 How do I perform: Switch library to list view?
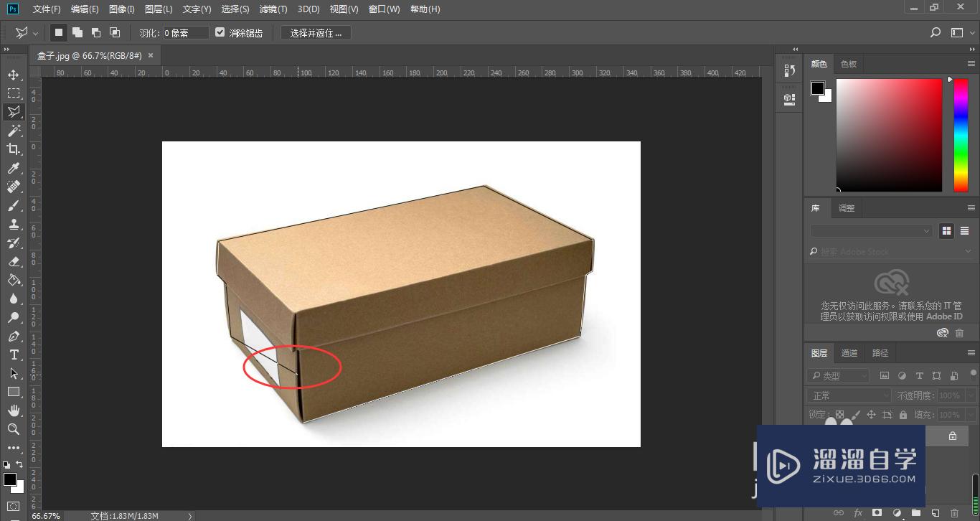[x=965, y=230]
